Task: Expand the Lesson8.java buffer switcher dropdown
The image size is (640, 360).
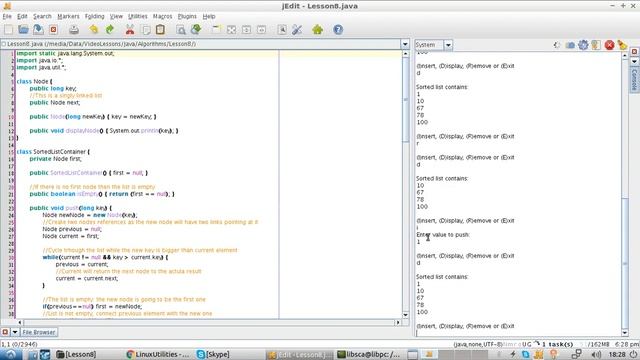Action: (405, 44)
